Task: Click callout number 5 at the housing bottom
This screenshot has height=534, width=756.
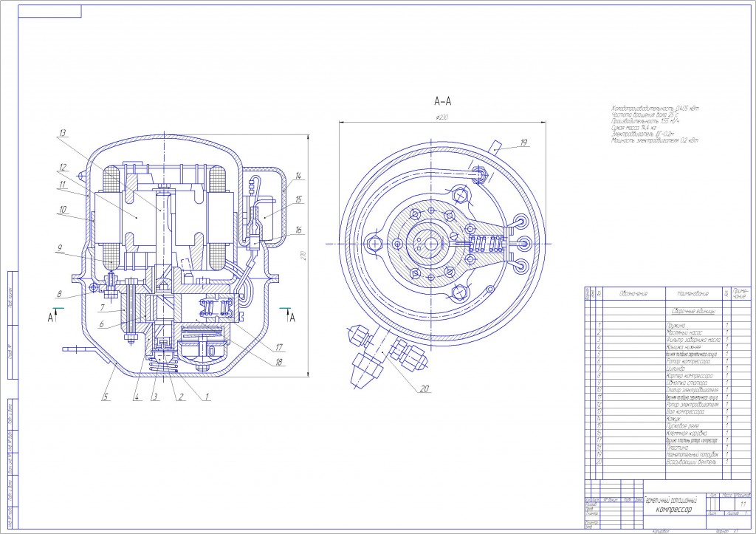Action: pyautogui.click(x=105, y=397)
